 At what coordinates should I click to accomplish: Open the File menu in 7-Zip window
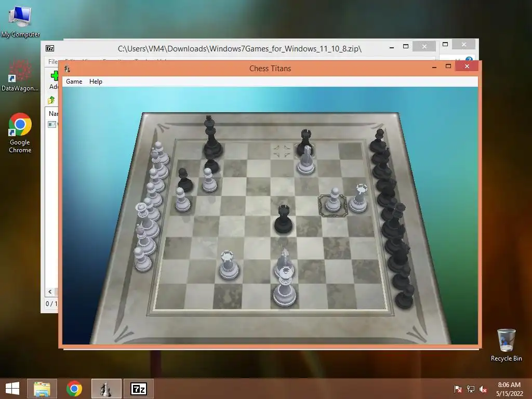(52, 61)
